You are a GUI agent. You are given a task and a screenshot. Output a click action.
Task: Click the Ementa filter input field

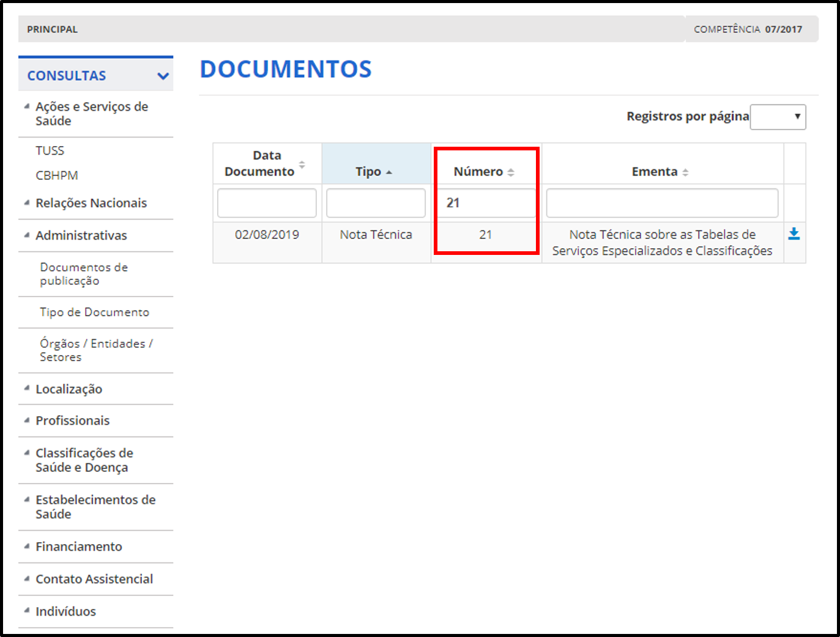pyautogui.click(x=662, y=203)
